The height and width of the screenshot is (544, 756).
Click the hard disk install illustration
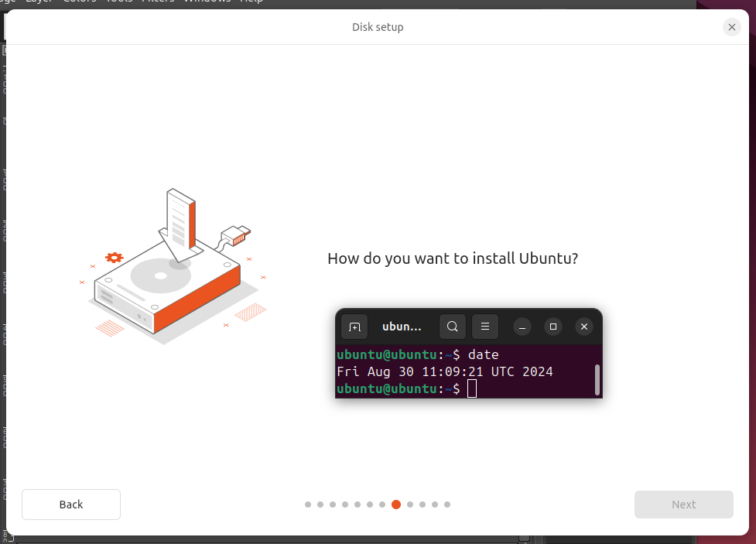point(173,266)
